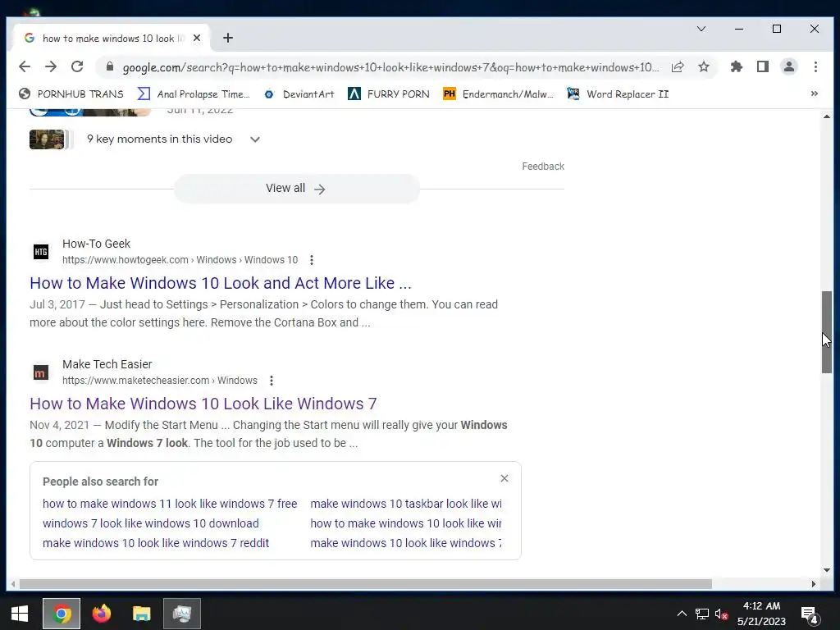The height and width of the screenshot is (630, 840).
Task: Open the DeviantArt bookmark
Action: click(299, 94)
